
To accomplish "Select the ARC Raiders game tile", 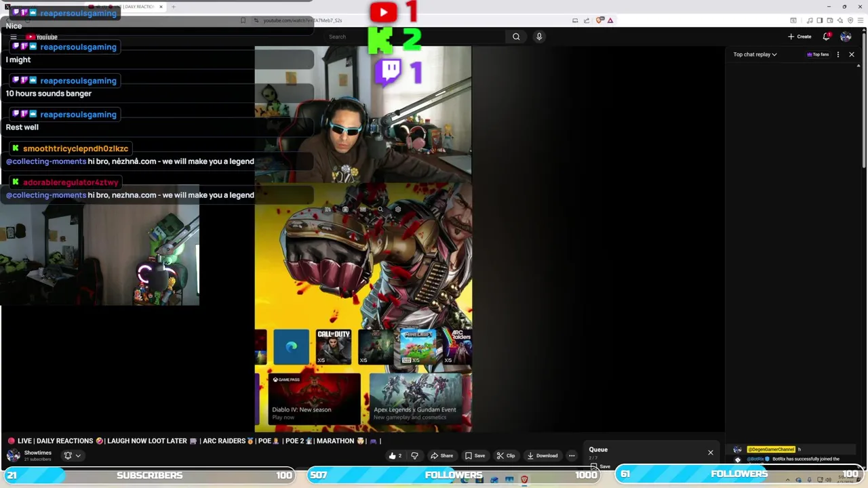I will pyautogui.click(x=458, y=347).
